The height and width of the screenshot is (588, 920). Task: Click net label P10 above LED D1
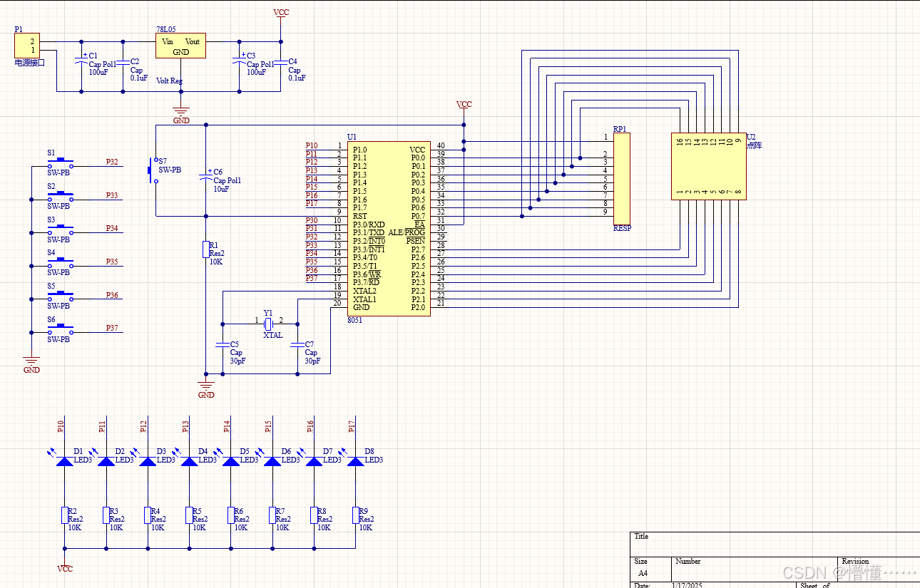61,426
